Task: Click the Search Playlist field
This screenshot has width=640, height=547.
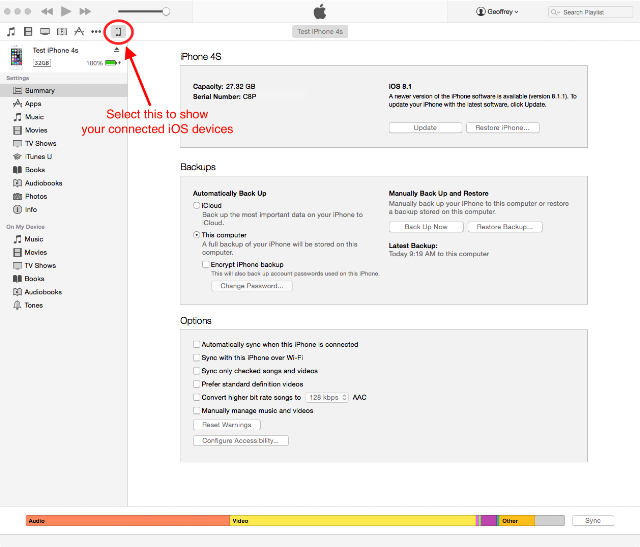Action: point(590,12)
